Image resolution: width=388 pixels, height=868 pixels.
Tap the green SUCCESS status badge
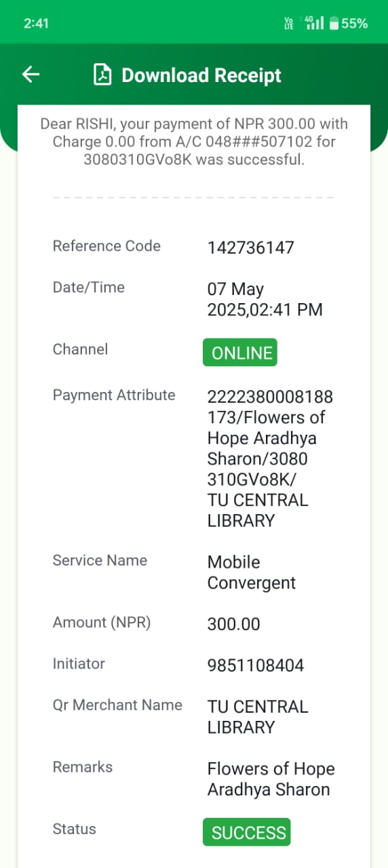(x=247, y=832)
